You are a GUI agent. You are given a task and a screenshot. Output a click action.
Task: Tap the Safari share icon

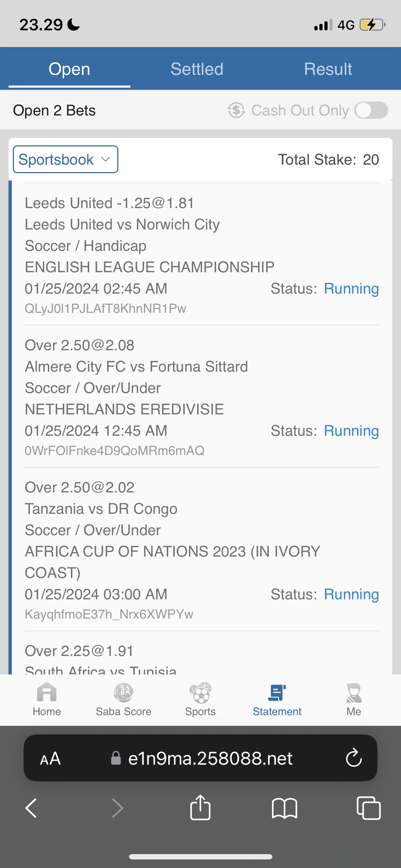[x=200, y=808]
